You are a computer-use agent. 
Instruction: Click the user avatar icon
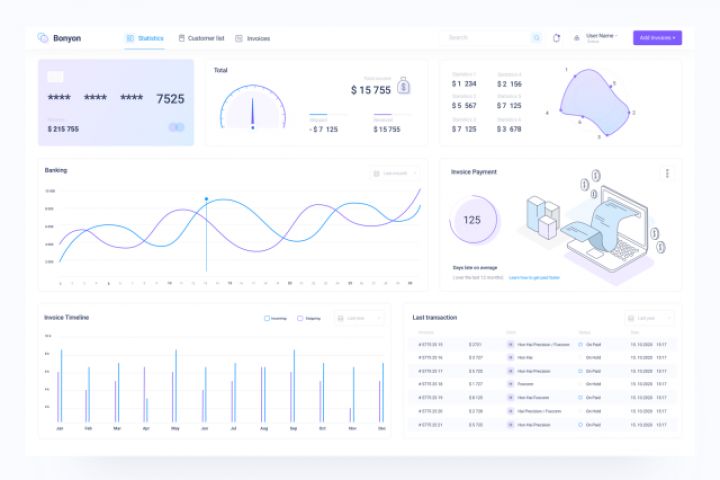[x=577, y=38]
